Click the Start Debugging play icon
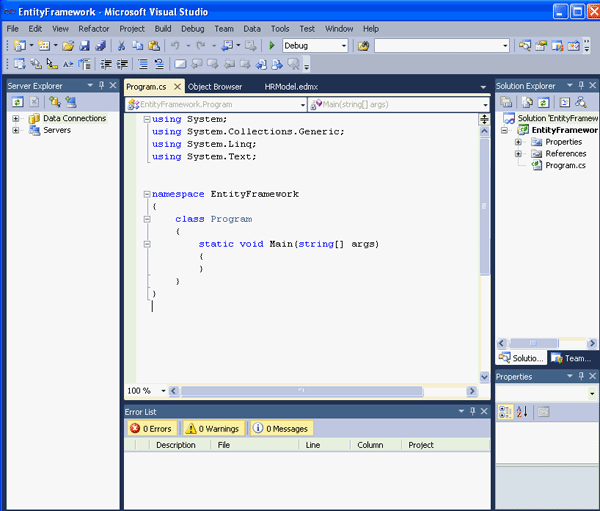Image resolution: width=600 pixels, height=511 pixels. coord(272,46)
